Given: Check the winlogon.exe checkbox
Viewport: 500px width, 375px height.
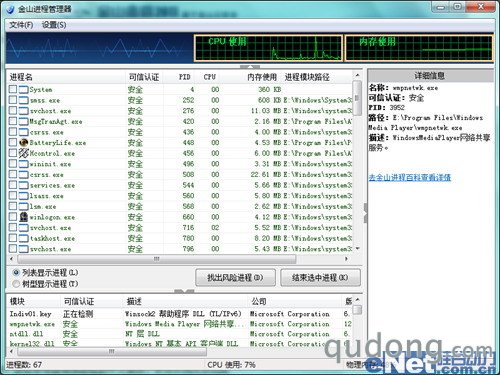Looking at the screenshot, I should (x=13, y=217).
